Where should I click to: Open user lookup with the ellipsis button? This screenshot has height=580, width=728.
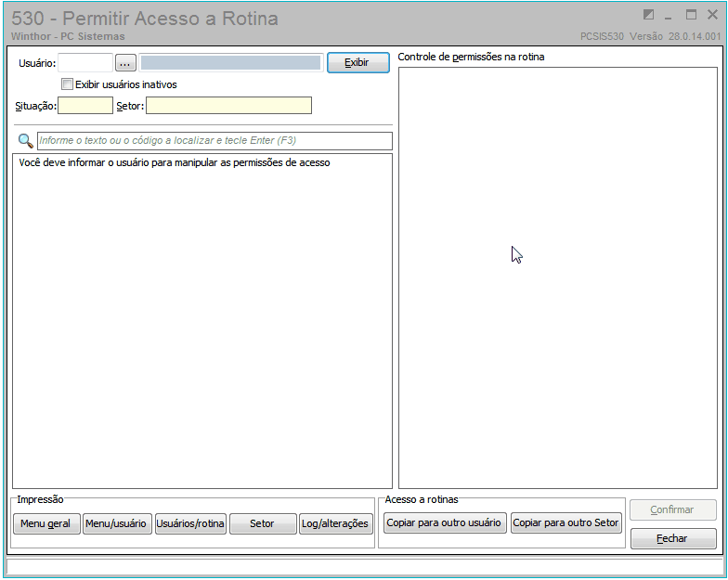point(124,63)
